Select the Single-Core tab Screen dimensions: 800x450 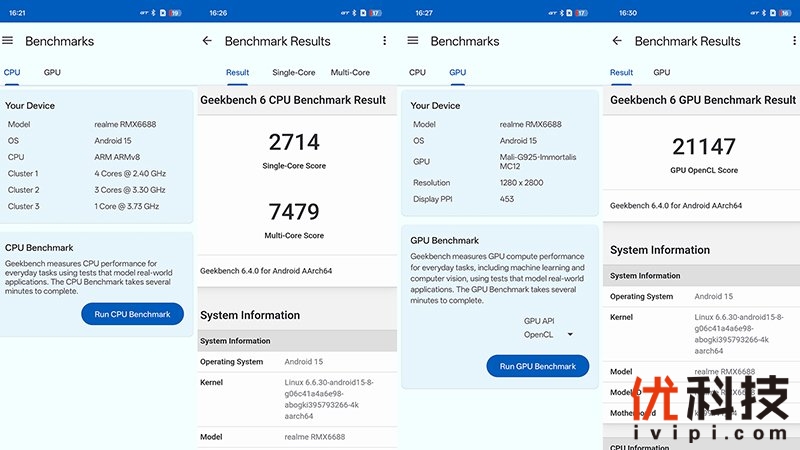click(294, 72)
